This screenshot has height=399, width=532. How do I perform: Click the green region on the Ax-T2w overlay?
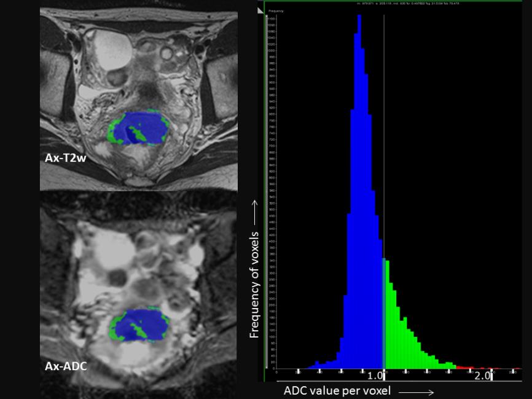click(114, 131)
